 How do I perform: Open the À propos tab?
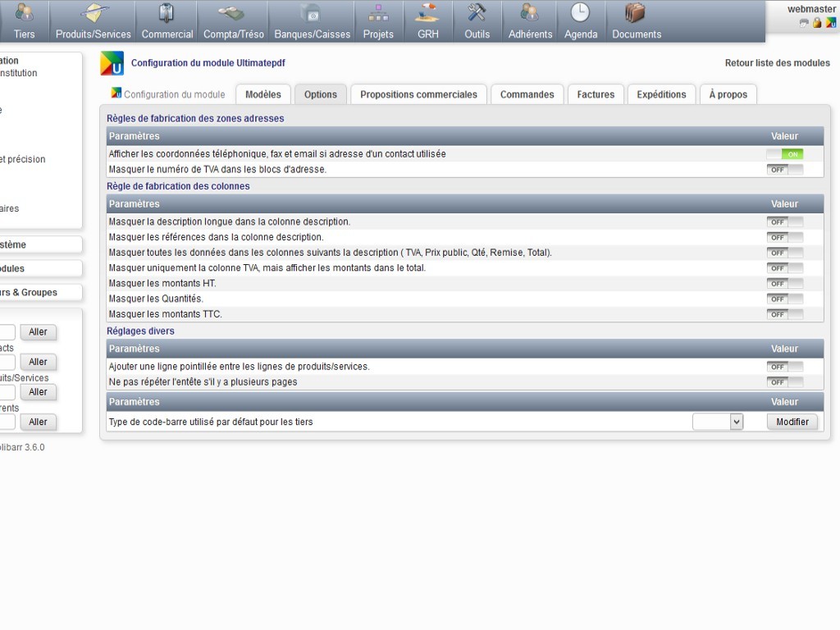tap(728, 94)
